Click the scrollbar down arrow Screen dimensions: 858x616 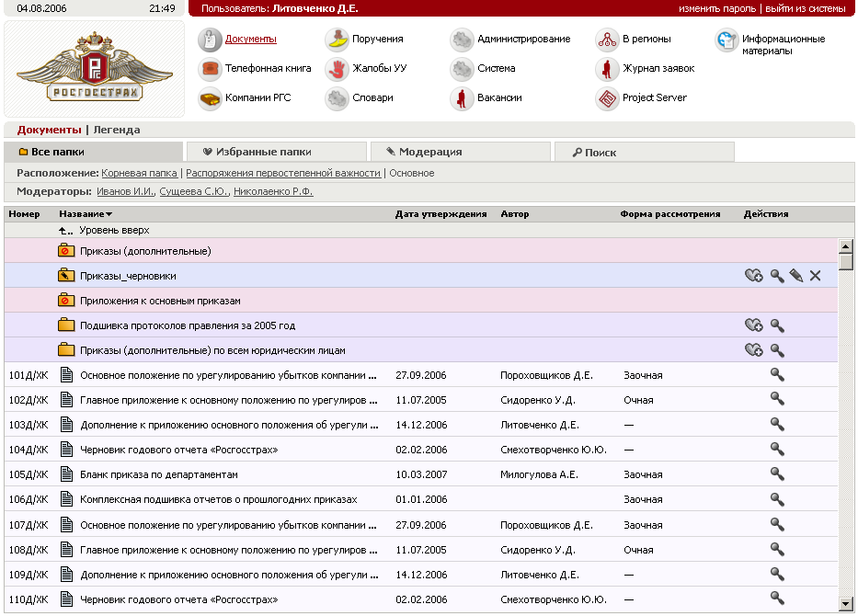(x=844, y=605)
